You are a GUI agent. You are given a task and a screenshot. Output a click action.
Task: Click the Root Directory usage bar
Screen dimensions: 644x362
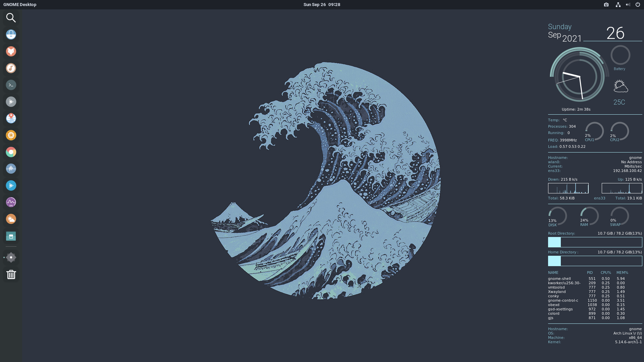point(595,242)
